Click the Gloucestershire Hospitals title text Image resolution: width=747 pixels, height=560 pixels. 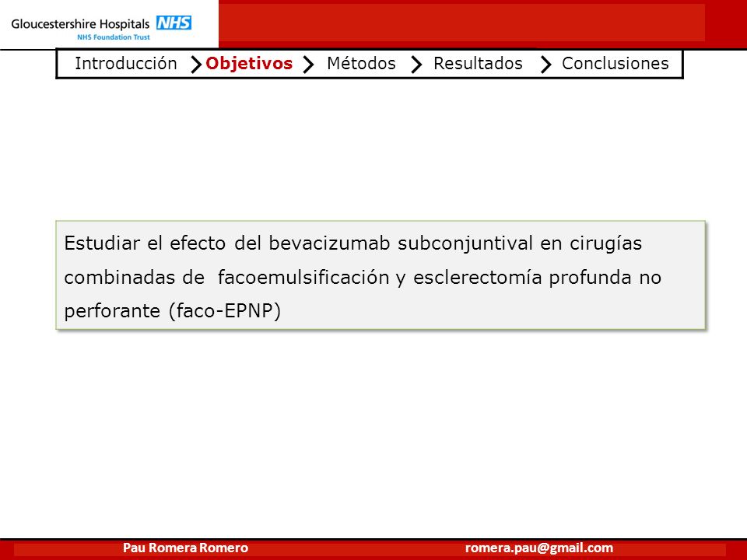80,24
